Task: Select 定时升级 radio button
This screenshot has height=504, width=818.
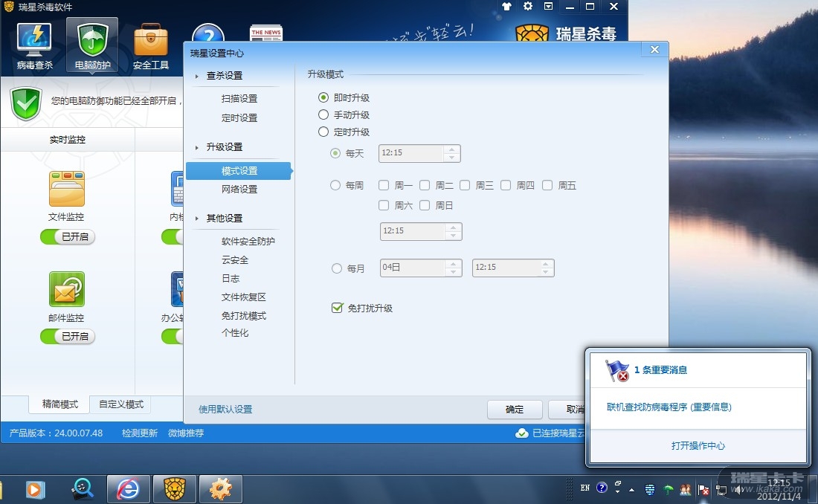Action: (323, 132)
